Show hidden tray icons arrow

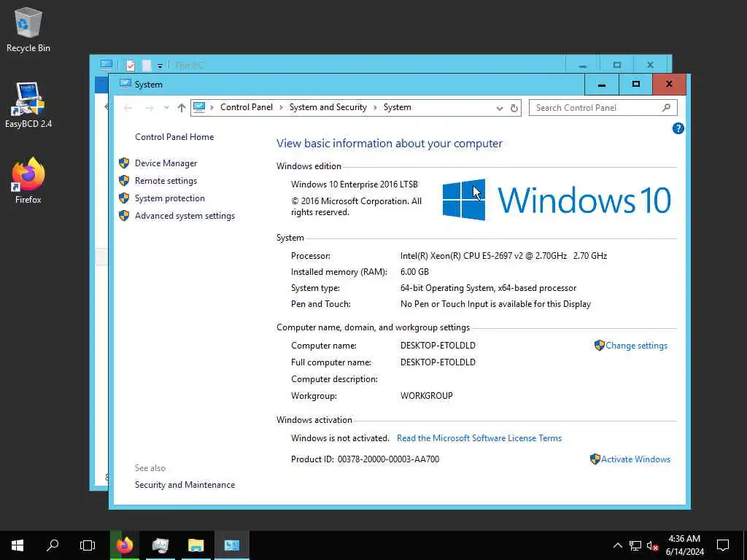pyautogui.click(x=617, y=545)
